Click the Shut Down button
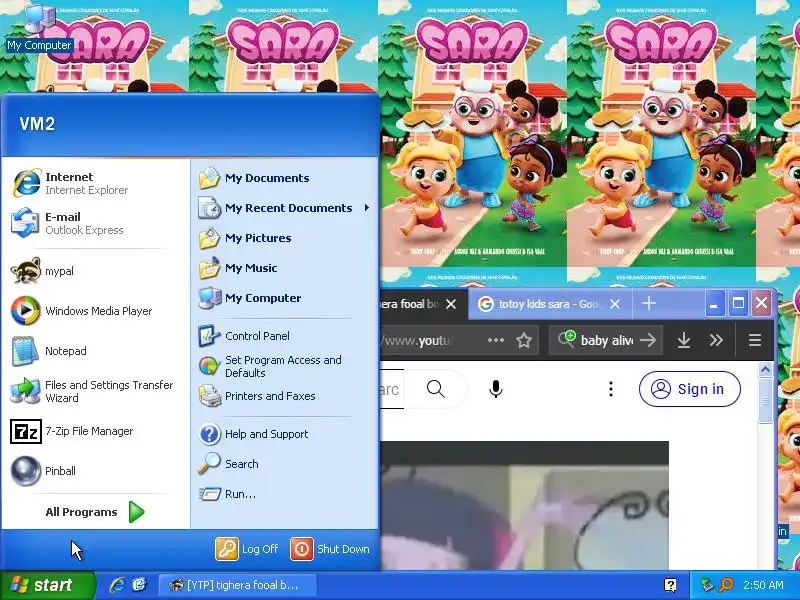Viewport: 800px width, 600px height. coord(330,549)
